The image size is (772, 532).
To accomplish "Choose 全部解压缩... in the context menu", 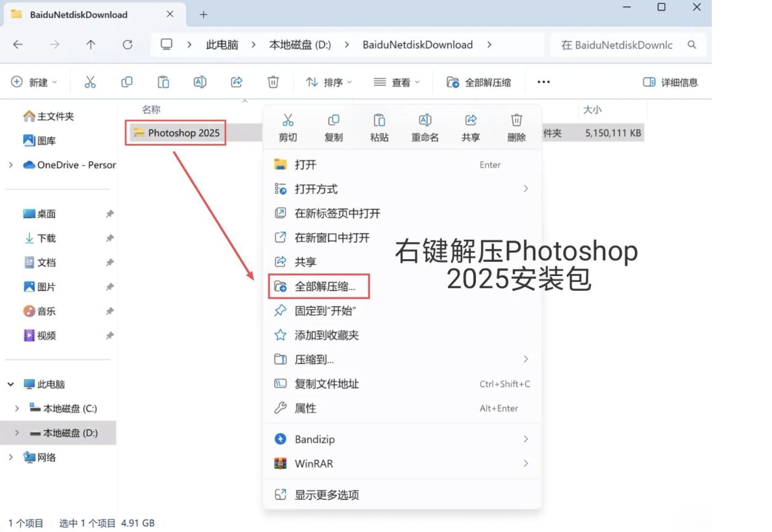I will point(402,286).
